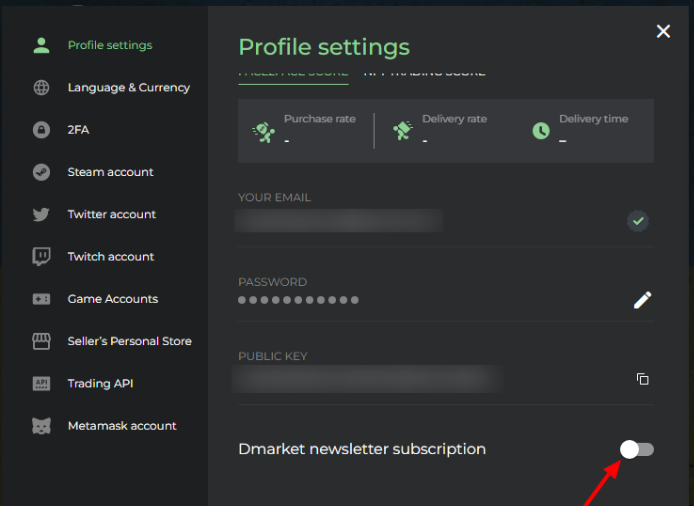This screenshot has width=694, height=506.
Task: Click the "Purchase rate" text
Action: pyautogui.click(x=320, y=119)
